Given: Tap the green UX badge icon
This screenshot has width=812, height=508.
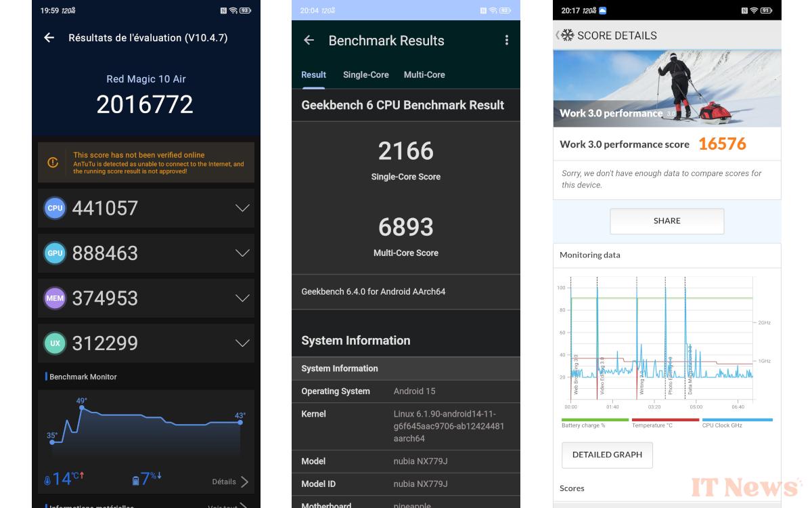Looking at the screenshot, I should point(55,343).
